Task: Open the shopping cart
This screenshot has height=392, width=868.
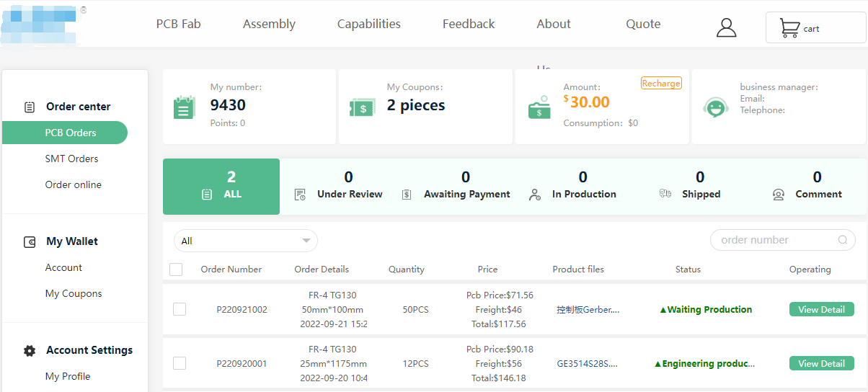Action: tap(815, 28)
